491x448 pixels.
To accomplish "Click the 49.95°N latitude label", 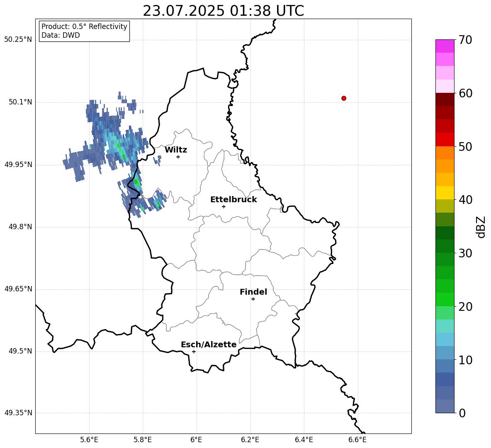I will 18,165.
